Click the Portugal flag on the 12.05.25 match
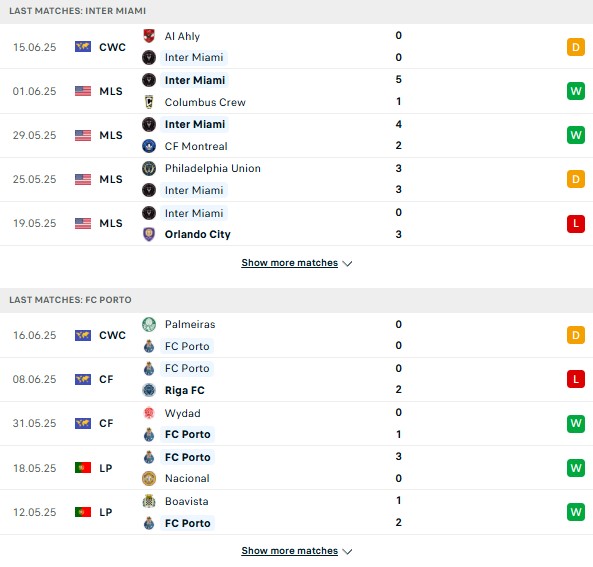Image resolution: width=593 pixels, height=567 pixels. [x=83, y=512]
